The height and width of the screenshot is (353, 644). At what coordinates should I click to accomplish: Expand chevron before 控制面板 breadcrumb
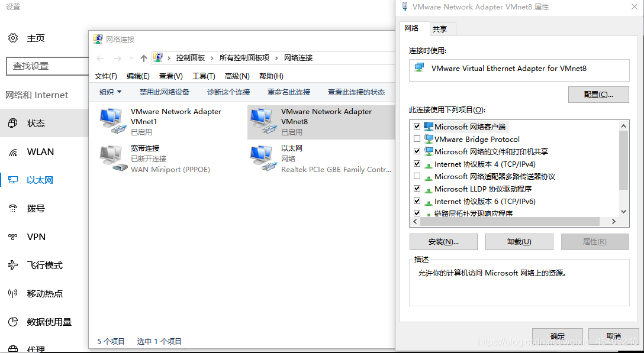(x=169, y=58)
